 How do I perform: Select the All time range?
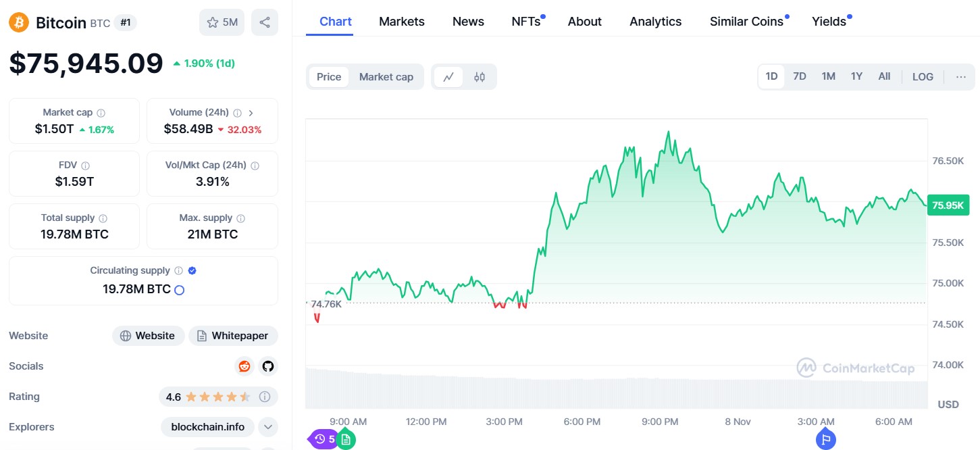click(x=884, y=76)
